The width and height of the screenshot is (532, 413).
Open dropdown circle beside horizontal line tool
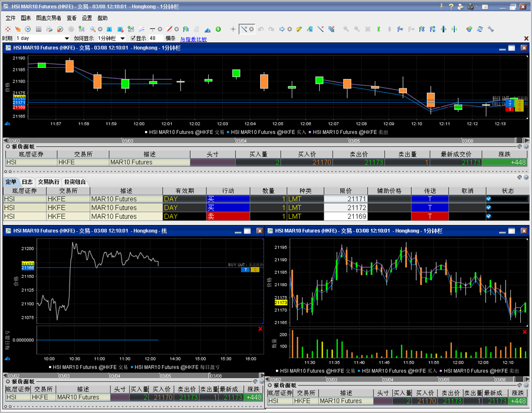pyautogui.click(x=160, y=29)
